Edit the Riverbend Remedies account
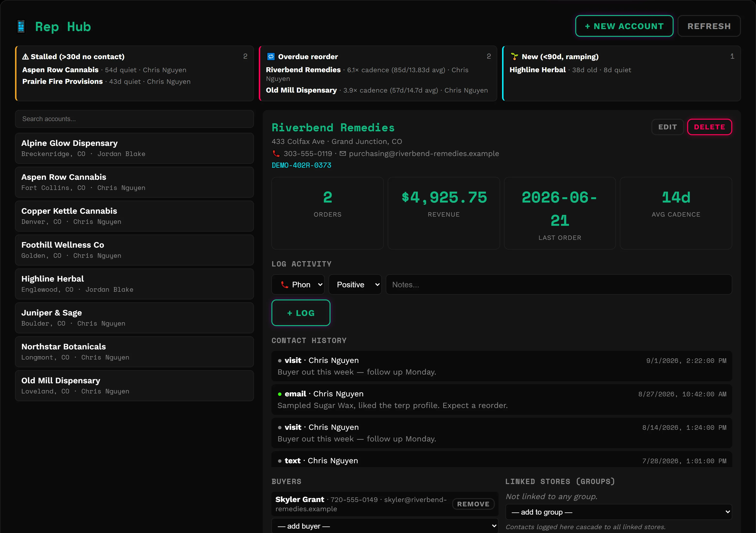This screenshot has width=756, height=533. coord(667,127)
